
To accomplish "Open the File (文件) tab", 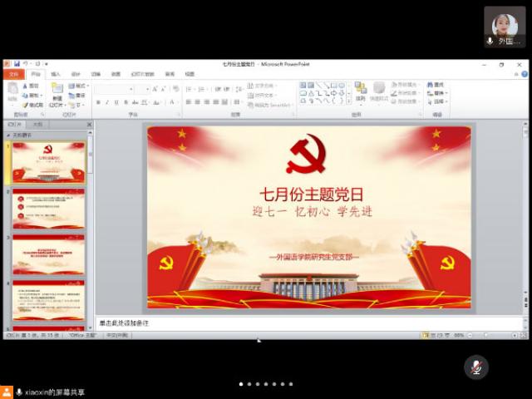I will [12, 74].
